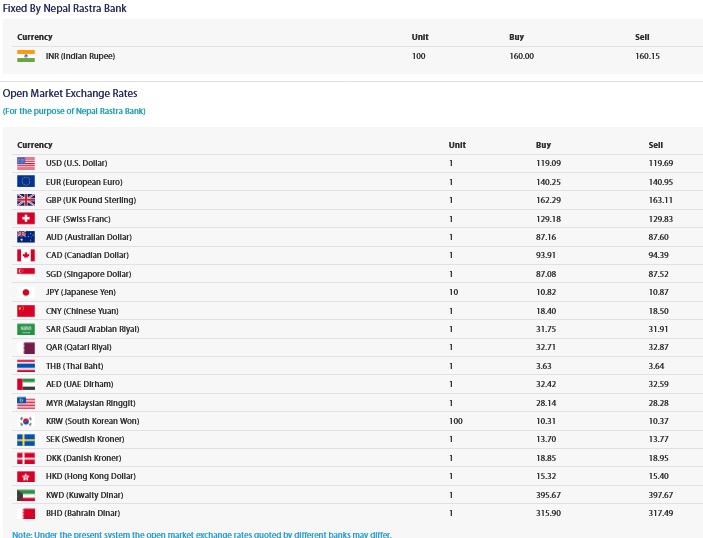This screenshot has height=538, width=703.
Task: Click JPY unit value 10
Action: coord(454,292)
